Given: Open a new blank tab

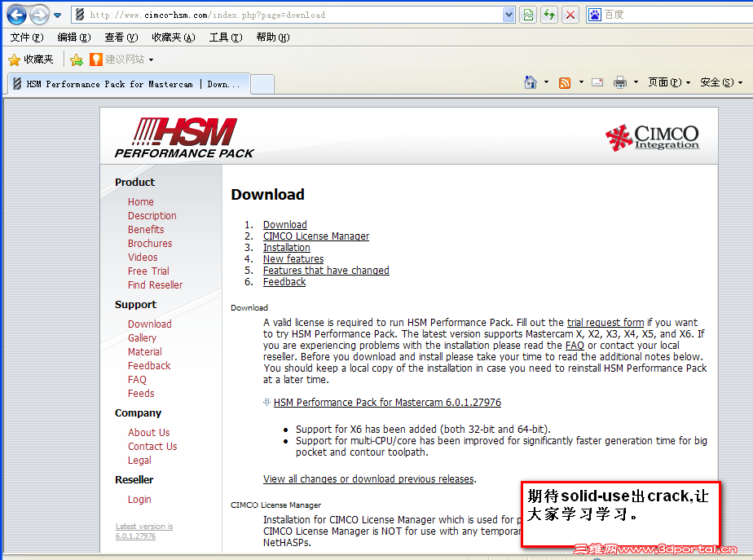Looking at the screenshot, I should coord(262,84).
